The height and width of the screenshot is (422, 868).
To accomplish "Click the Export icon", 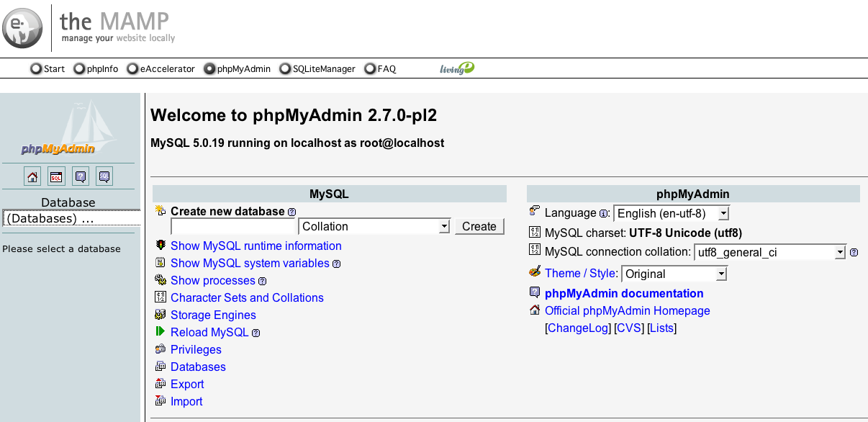I will 161,384.
